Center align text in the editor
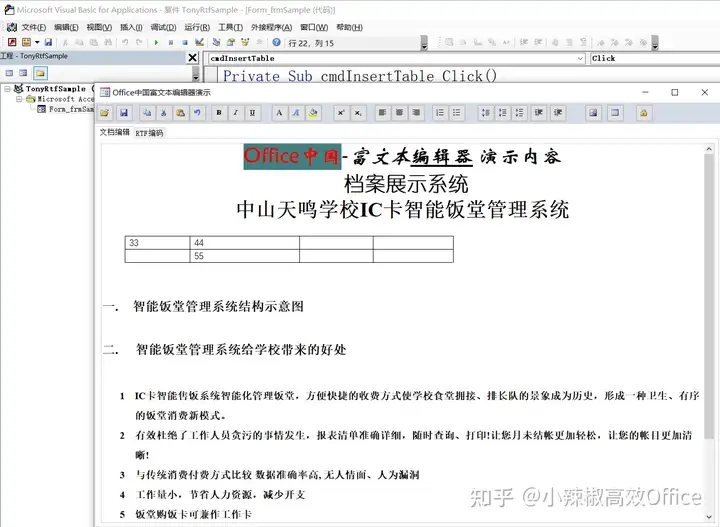This screenshot has width=720, height=527. [x=399, y=113]
